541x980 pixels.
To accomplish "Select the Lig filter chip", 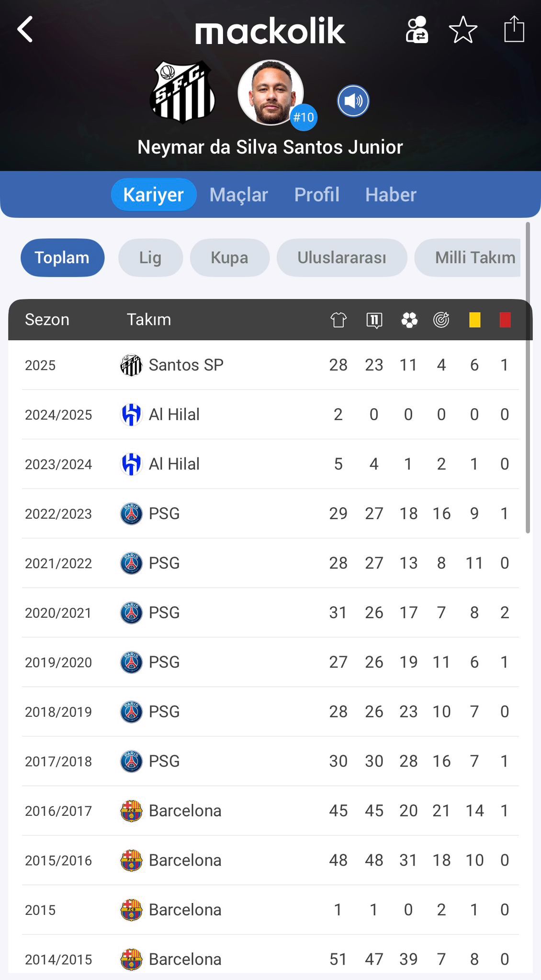I will [x=150, y=257].
